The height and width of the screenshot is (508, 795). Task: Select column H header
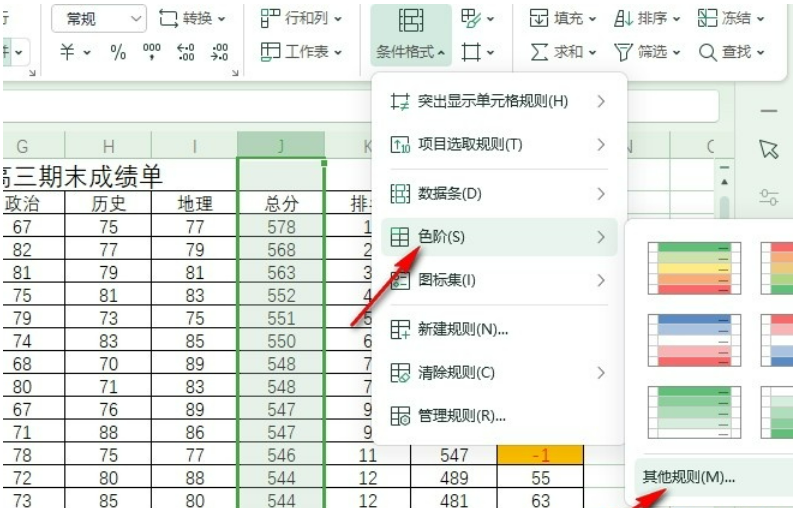point(108,146)
